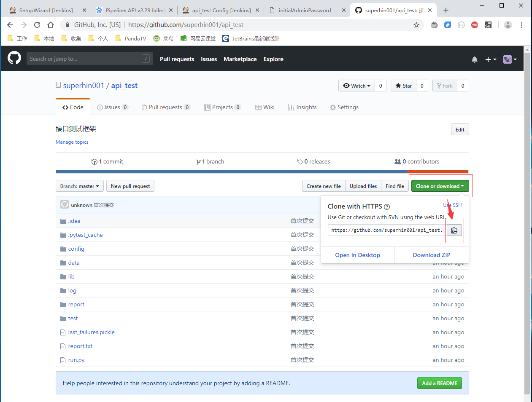This screenshot has height=402, width=532.
Task: Open run.py file
Action: click(x=76, y=360)
